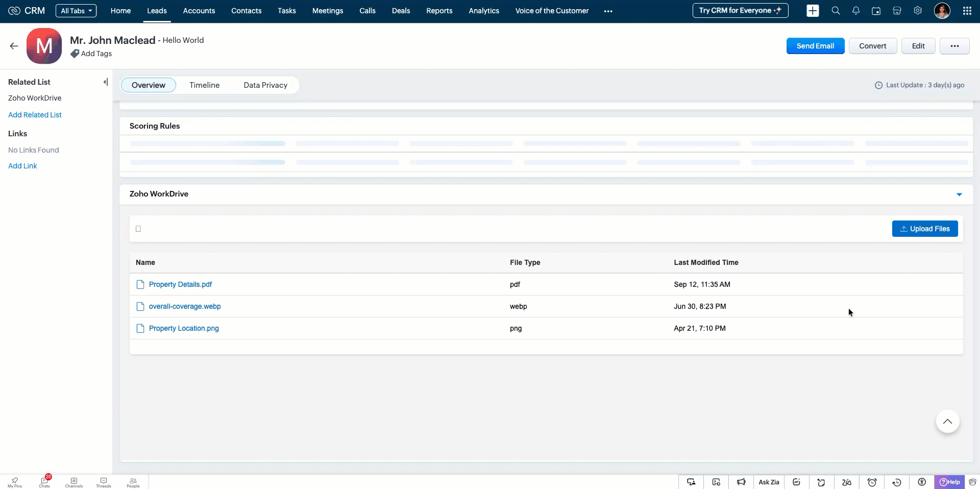The image size is (980, 489).
Task: Open the more actions ellipsis next to Edit
Action: (954, 46)
